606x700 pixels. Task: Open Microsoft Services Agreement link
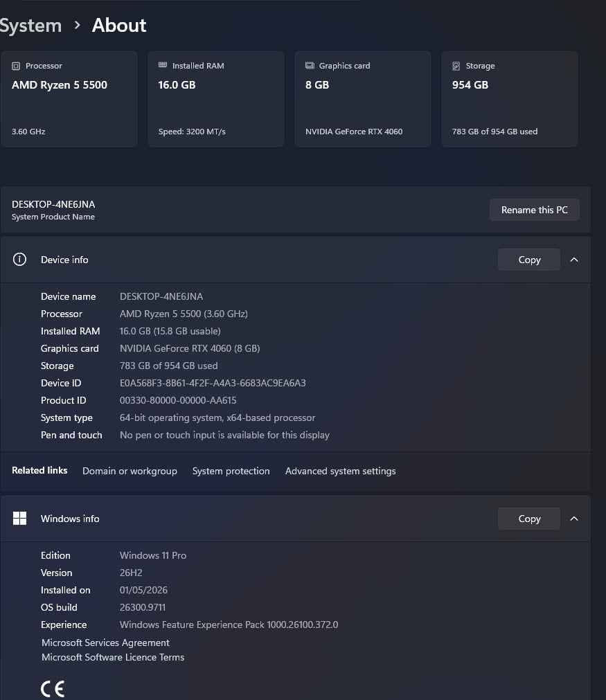click(105, 643)
